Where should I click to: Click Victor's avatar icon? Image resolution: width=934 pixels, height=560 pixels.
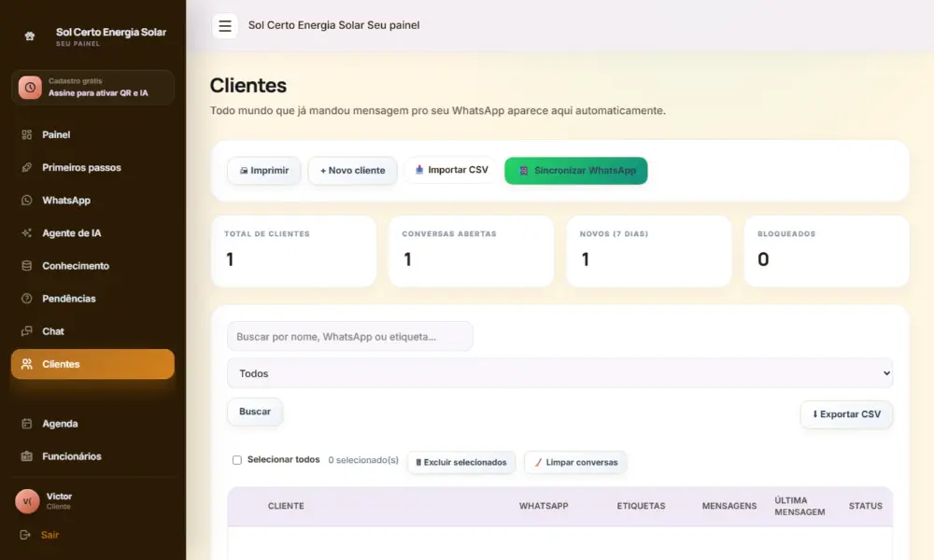tap(27, 501)
